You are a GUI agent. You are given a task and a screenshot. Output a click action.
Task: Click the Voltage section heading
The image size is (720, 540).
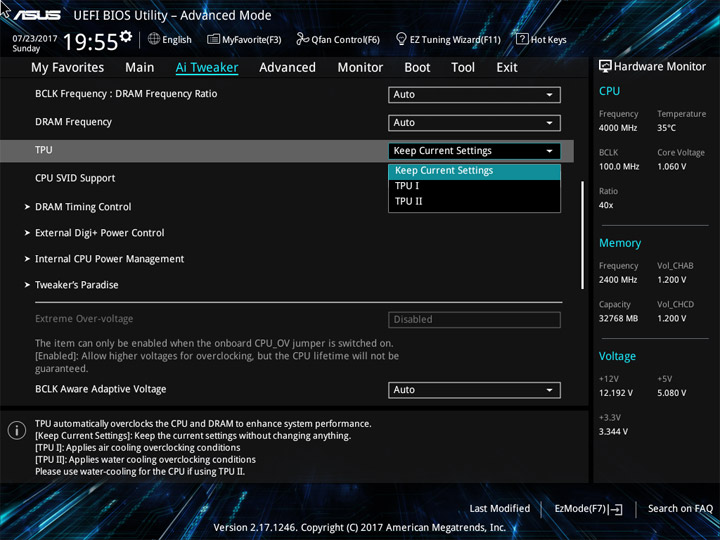point(617,356)
